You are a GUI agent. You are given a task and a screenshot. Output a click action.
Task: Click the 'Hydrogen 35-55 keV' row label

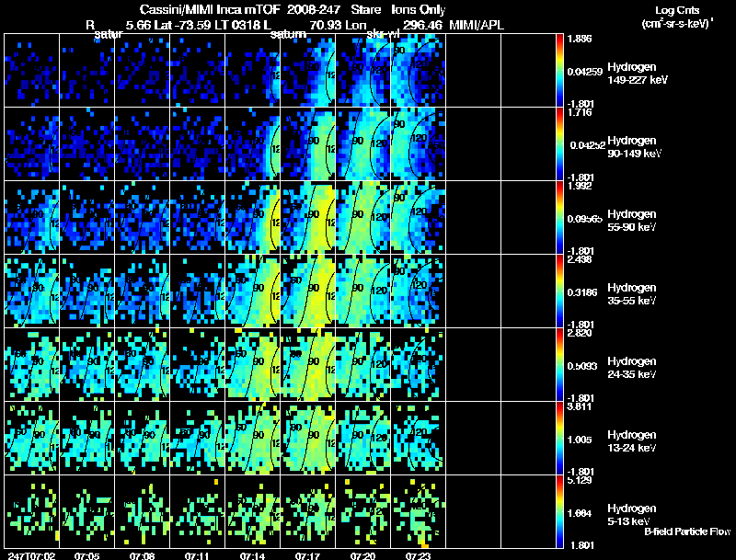coord(632,294)
